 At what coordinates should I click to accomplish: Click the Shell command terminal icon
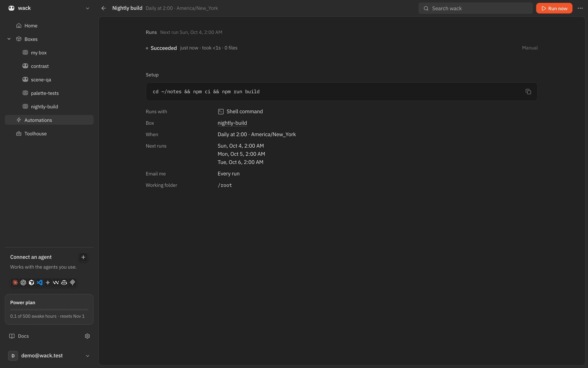click(x=221, y=111)
